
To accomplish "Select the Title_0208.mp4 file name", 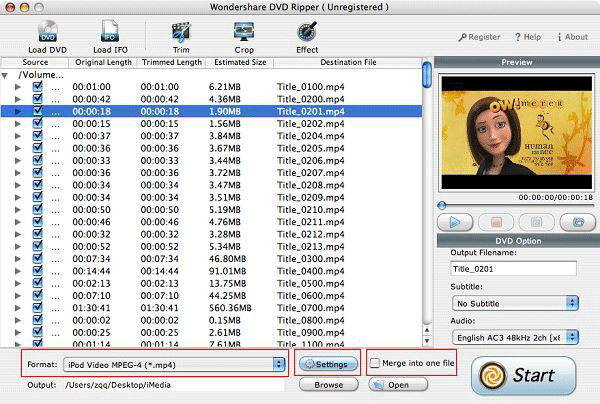I will tap(311, 185).
